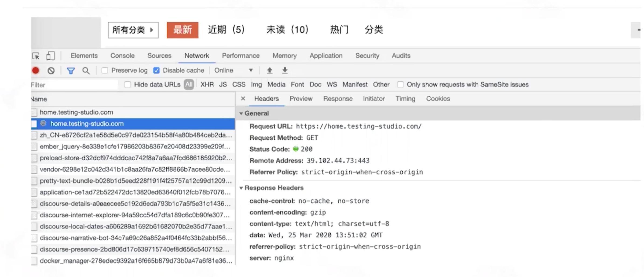The width and height of the screenshot is (644, 277).
Task: Filter requests by Other
Action: 381,85
